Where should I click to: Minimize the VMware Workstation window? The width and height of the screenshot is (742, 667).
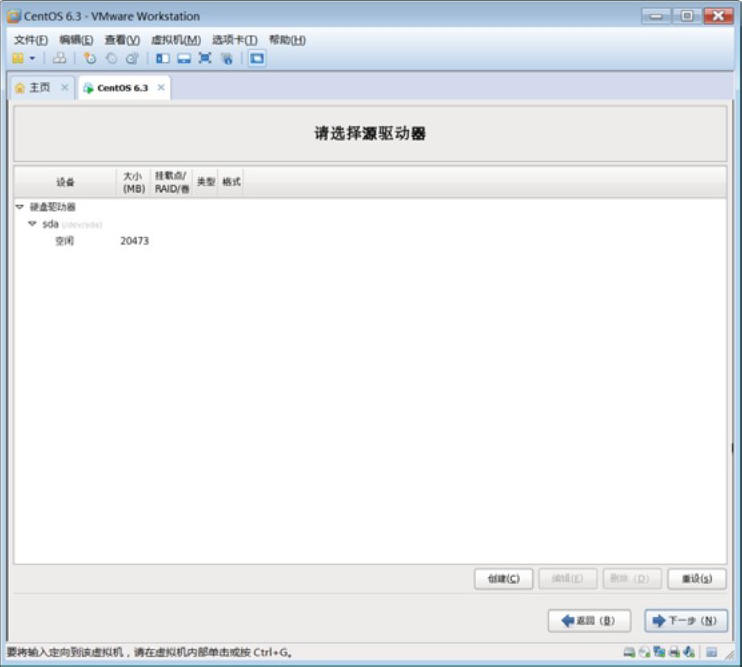(x=656, y=16)
